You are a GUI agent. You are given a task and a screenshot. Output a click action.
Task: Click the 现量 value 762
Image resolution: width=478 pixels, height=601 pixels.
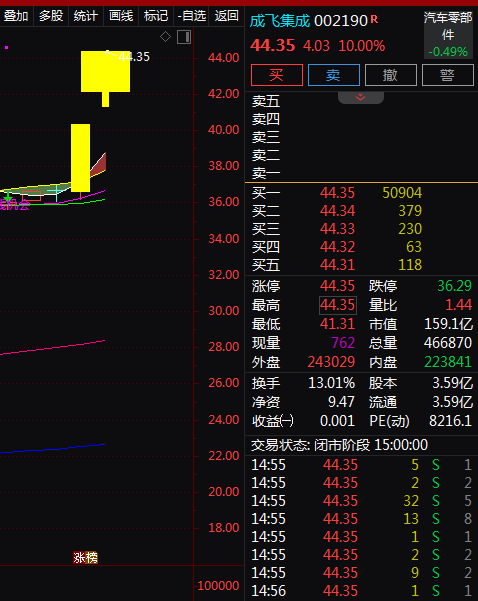(x=343, y=343)
